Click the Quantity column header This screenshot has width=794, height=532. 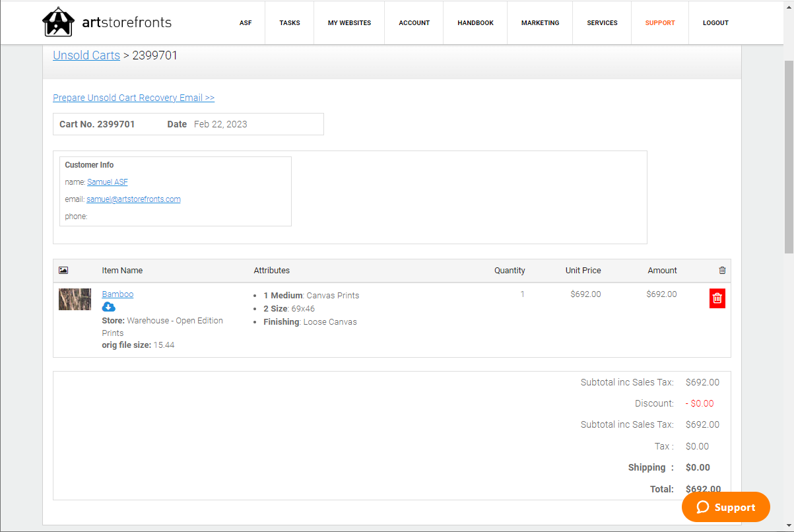point(510,271)
